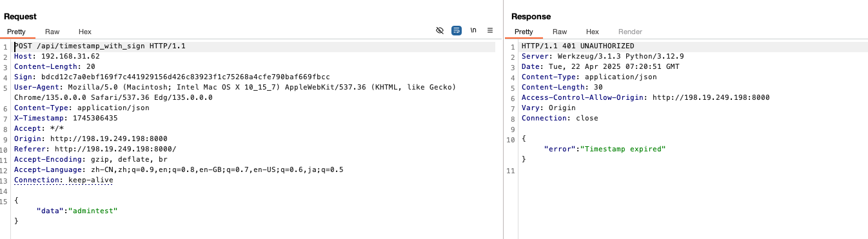
Task: Click the response Content-Length: 30 header
Action: pyautogui.click(x=562, y=88)
